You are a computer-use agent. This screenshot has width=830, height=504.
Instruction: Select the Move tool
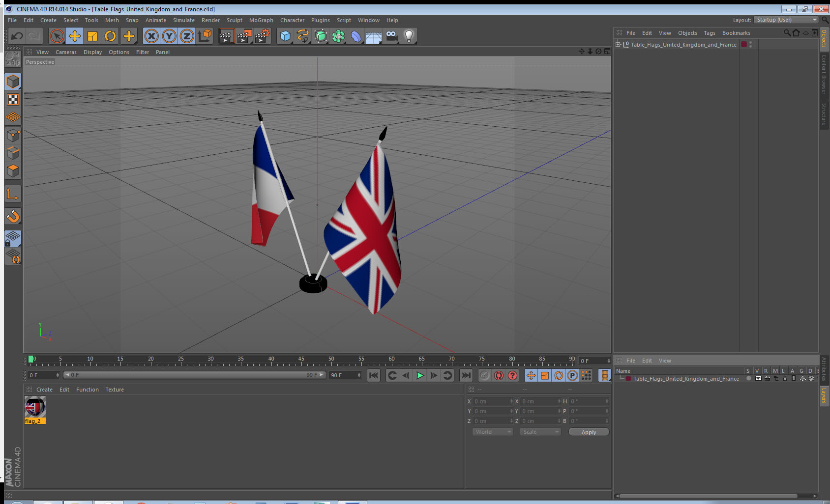(75, 36)
